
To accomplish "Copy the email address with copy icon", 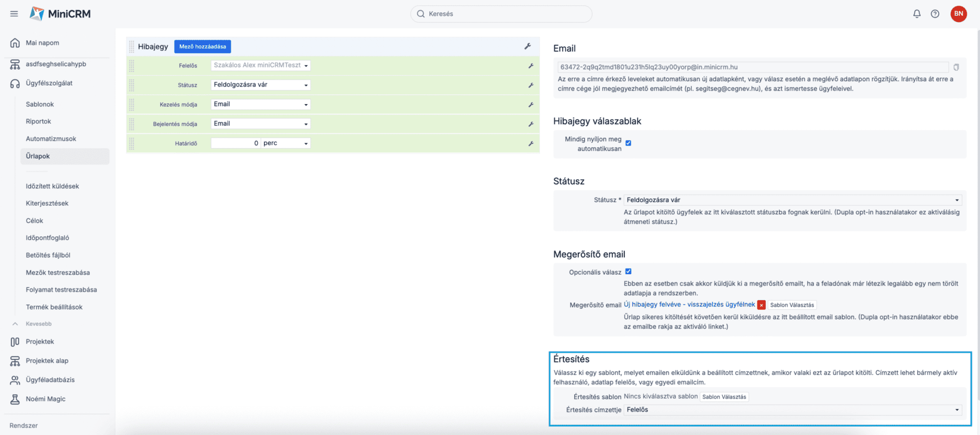I will (956, 67).
